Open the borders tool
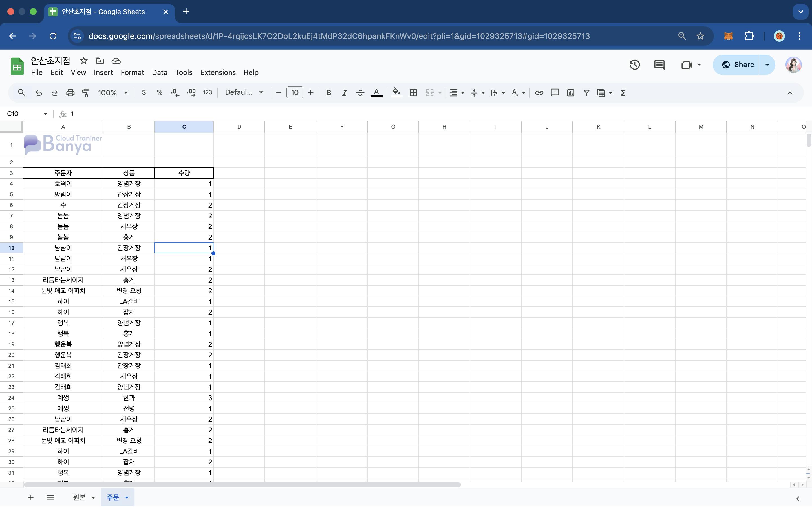 tap(413, 93)
